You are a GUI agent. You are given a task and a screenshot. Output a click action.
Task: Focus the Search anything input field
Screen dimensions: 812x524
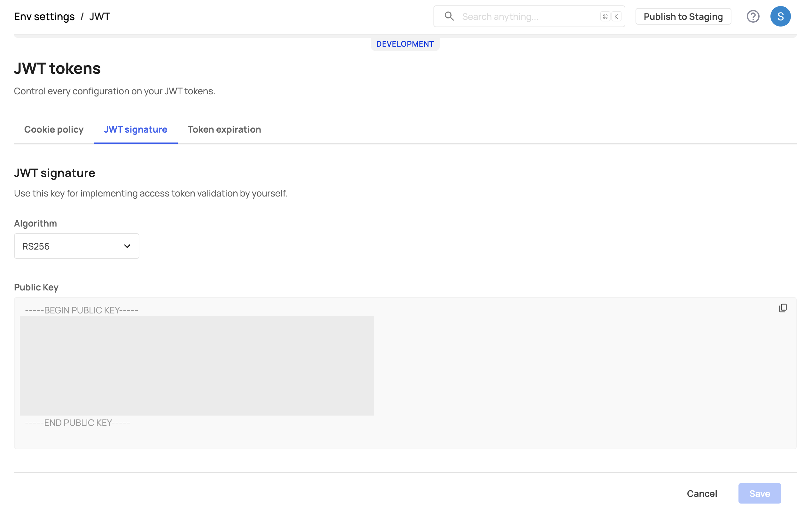[x=528, y=17]
